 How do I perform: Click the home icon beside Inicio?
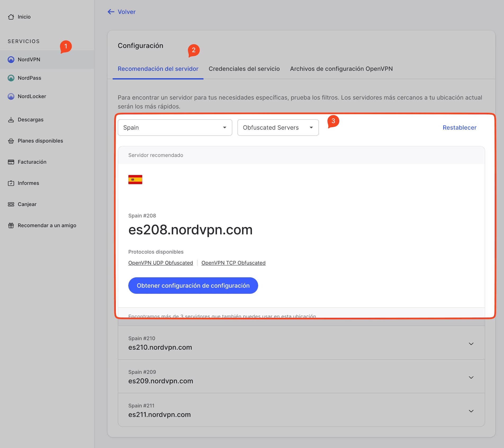click(11, 17)
